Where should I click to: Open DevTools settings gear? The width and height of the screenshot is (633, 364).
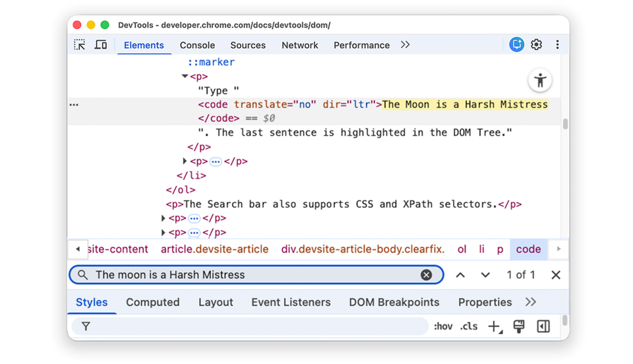[537, 45]
